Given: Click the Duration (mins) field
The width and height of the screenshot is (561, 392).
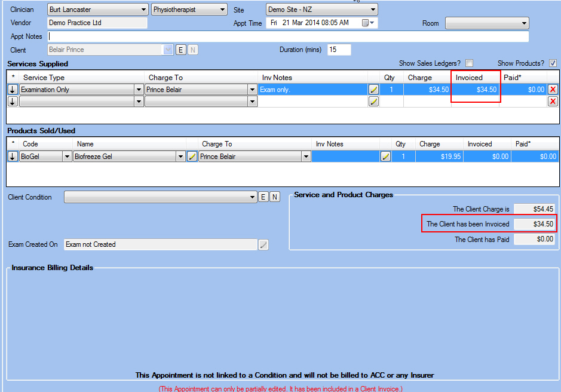Looking at the screenshot, I should (x=338, y=50).
